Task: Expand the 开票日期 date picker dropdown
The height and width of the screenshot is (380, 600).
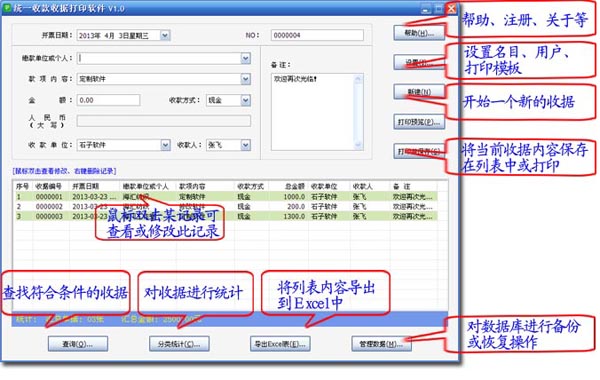Action: [x=165, y=35]
